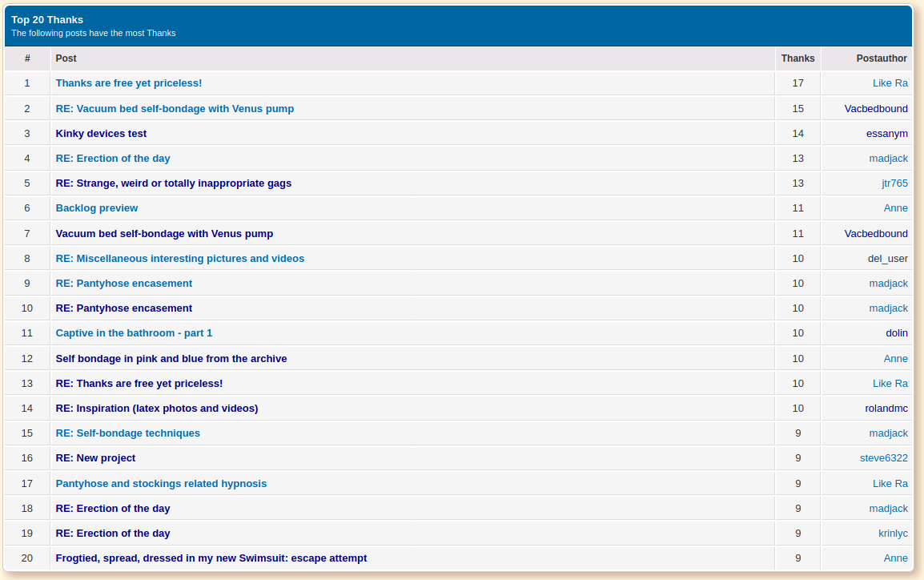Open the 'RE: New project' post
Screen dimensions: 924x580
[95, 458]
